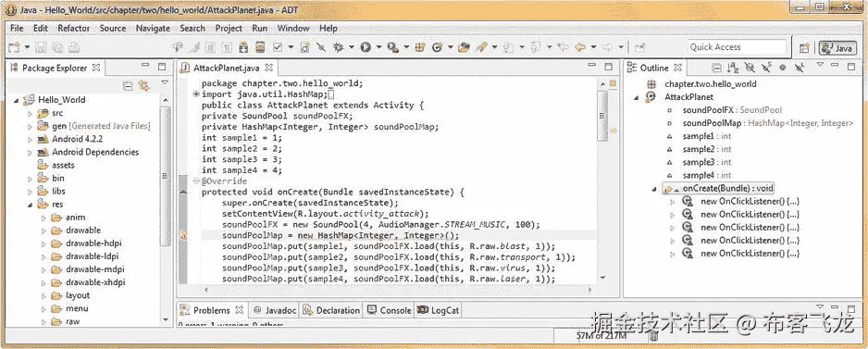Click the New Java Package icon
868x349 pixels.
(419, 47)
